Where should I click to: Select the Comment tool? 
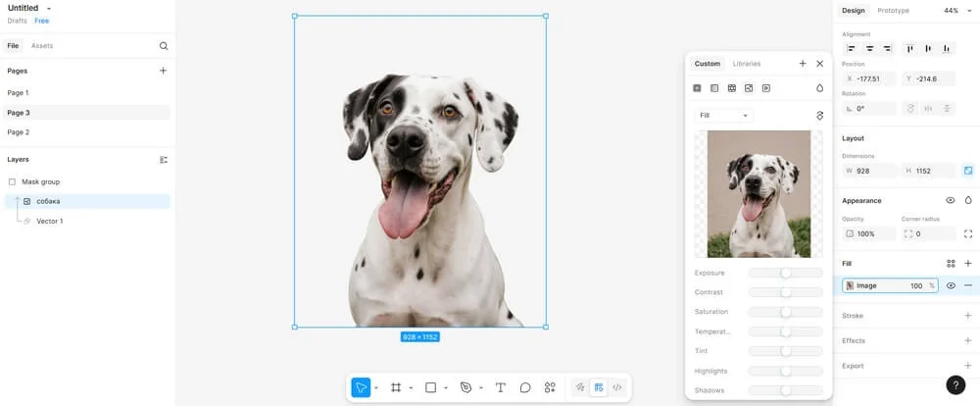click(525, 387)
